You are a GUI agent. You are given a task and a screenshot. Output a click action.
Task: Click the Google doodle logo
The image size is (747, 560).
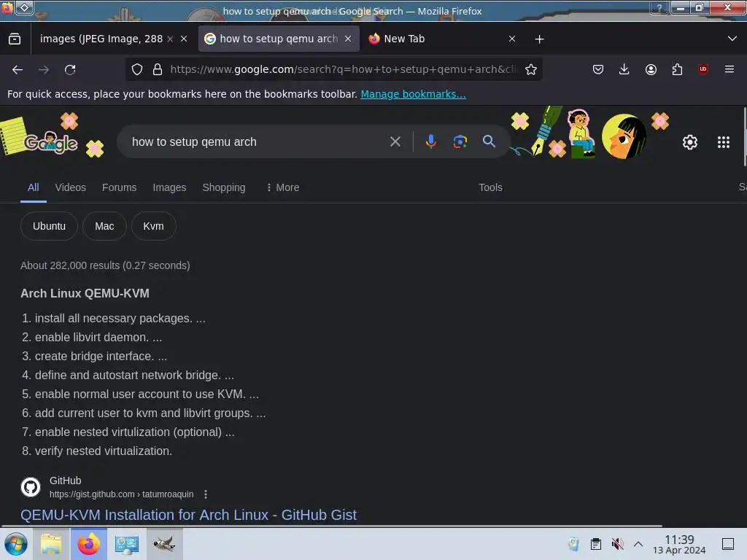pos(50,141)
